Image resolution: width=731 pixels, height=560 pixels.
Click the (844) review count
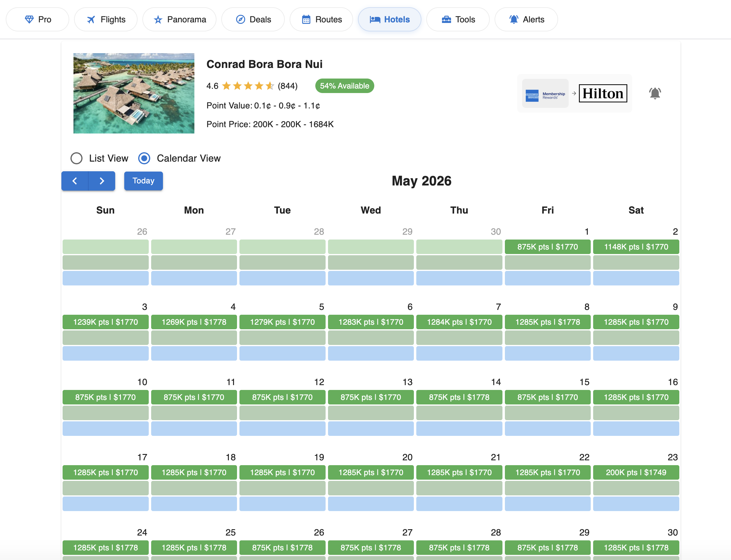[x=288, y=86]
